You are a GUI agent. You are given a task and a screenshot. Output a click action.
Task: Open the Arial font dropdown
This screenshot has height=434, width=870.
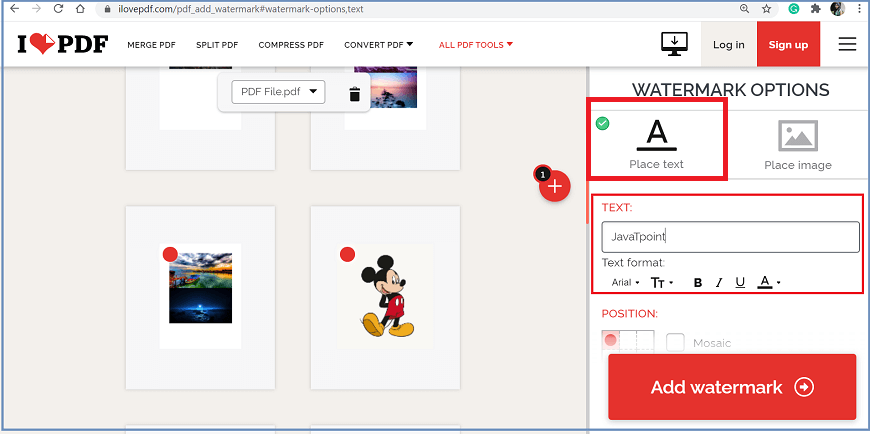click(x=625, y=282)
